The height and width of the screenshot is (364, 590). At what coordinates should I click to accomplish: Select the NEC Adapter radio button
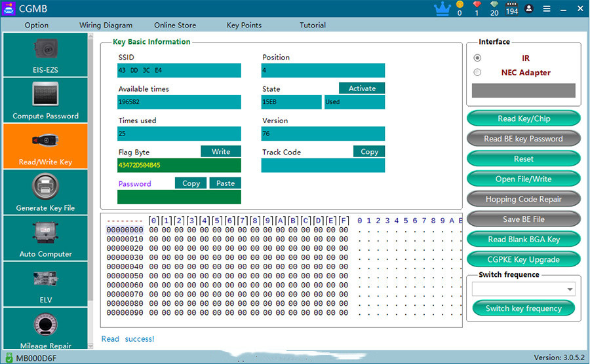pyautogui.click(x=477, y=73)
